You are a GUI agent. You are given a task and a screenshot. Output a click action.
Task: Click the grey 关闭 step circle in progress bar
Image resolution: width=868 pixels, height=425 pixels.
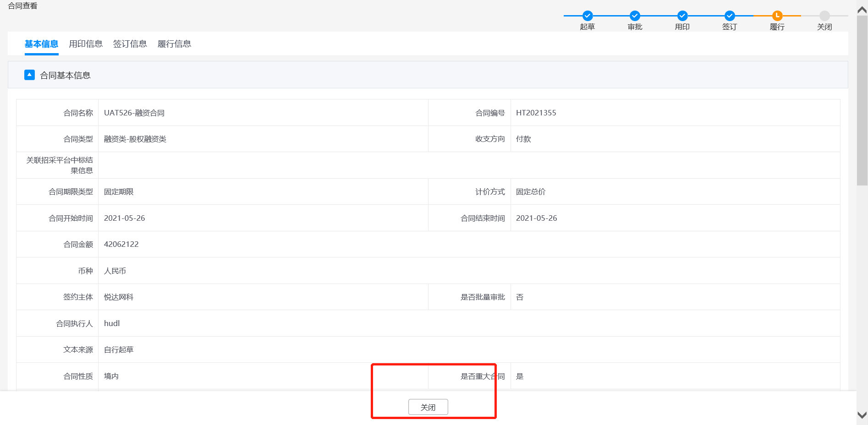click(824, 16)
